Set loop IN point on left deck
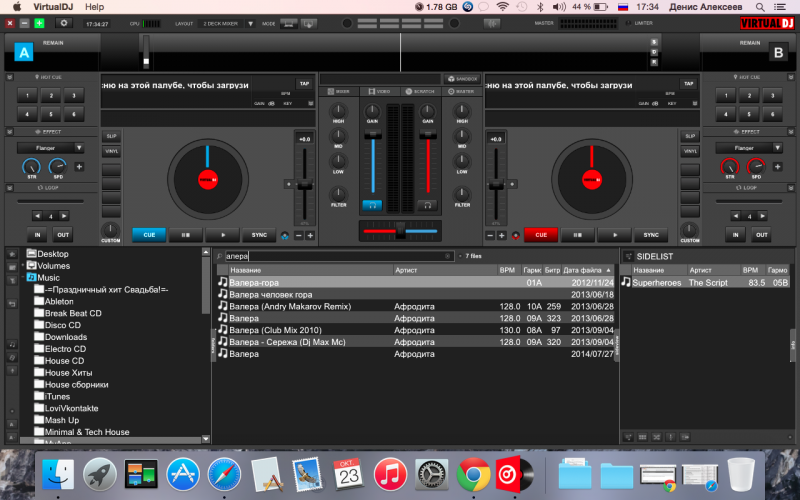800x500 pixels. (x=37, y=235)
